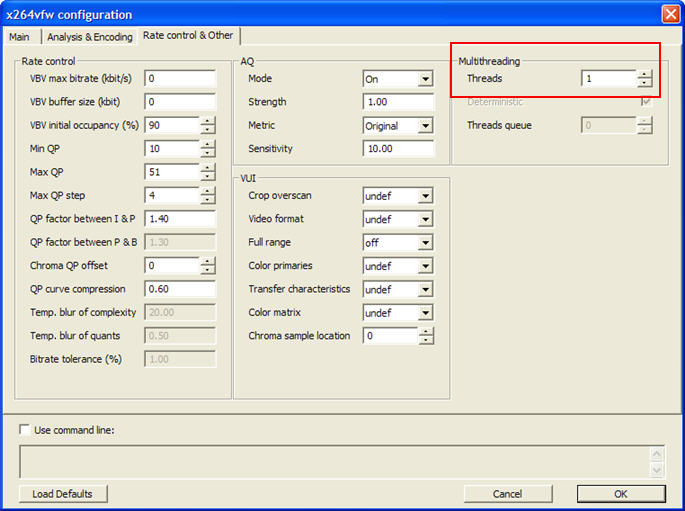Click the Cancel button

pos(508,494)
